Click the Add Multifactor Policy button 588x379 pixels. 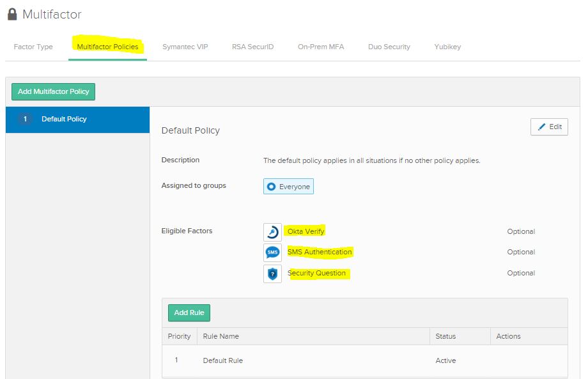tap(53, 92)
